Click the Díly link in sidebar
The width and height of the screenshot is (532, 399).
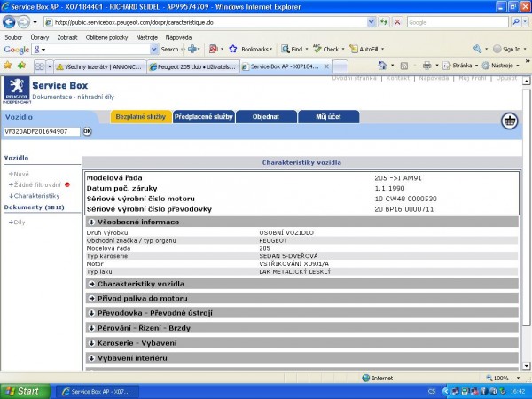pos(20,222)
